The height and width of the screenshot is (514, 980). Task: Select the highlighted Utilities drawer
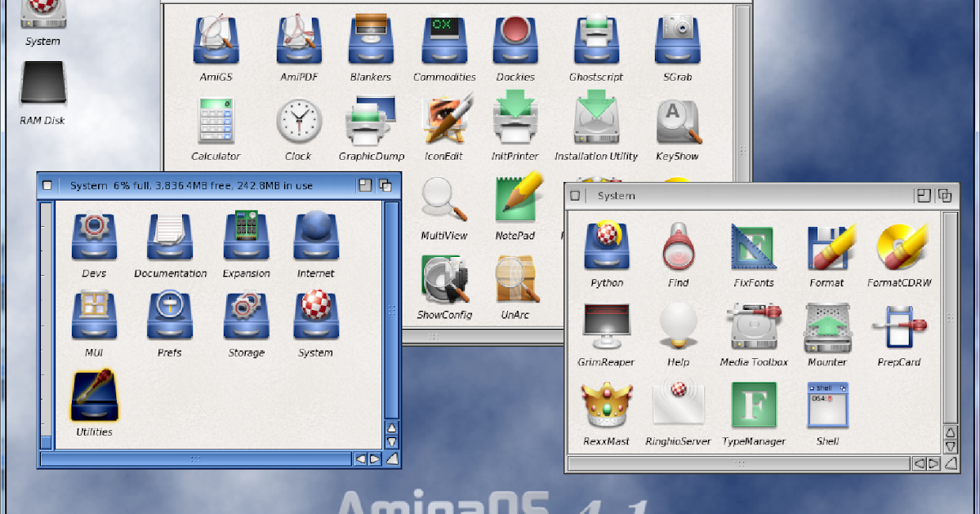(x=94, y=396)
